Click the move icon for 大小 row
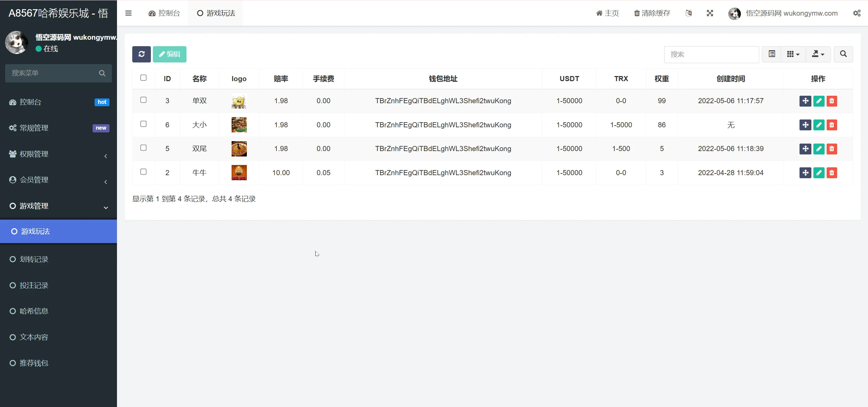This screenshot has height=407, width=868. coord(805,125)
